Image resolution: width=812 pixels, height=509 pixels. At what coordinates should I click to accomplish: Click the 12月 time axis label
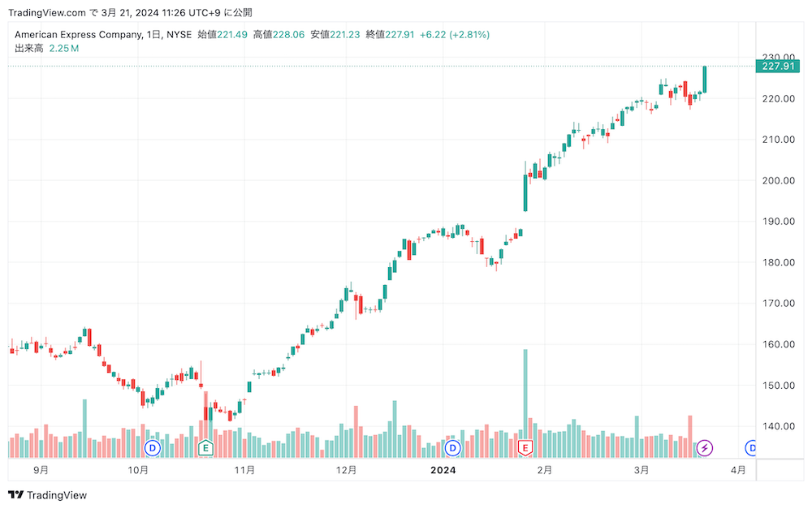[x=346, y=470]
